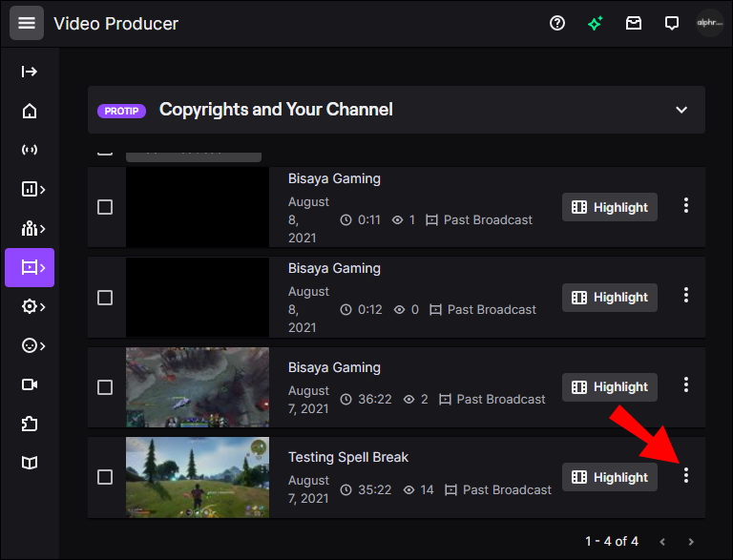Click the PROTIP purple badge
Image resolution: width=733 pixels, height=560 pixels.
(x=121, y=111)
